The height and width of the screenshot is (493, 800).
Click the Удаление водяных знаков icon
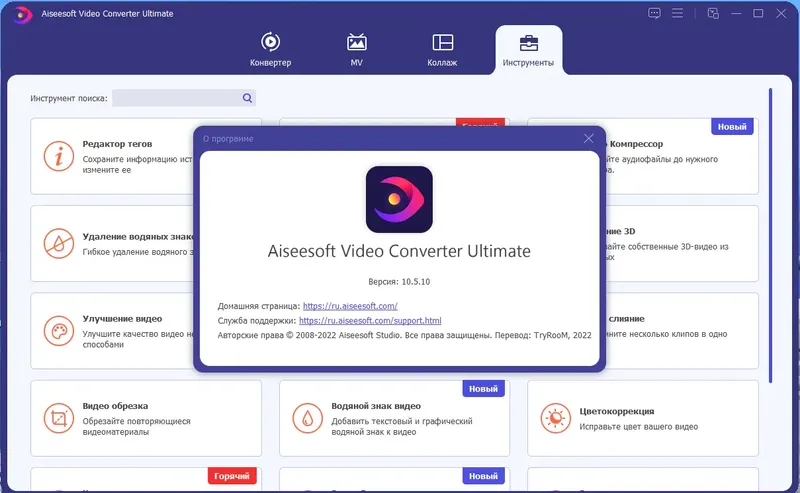[59, 243]
